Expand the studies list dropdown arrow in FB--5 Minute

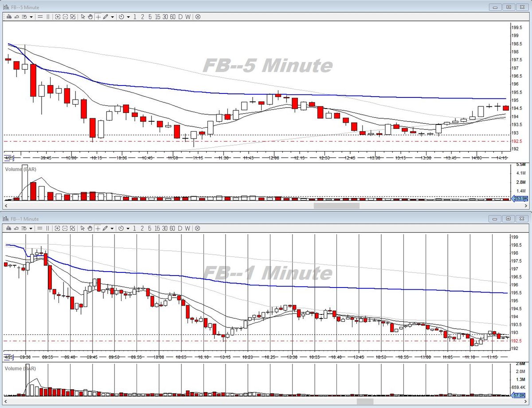31,17
